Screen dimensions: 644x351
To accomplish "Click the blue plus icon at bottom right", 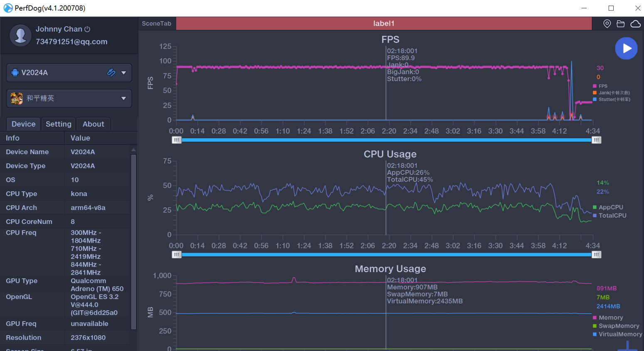I will click(627, 346).
